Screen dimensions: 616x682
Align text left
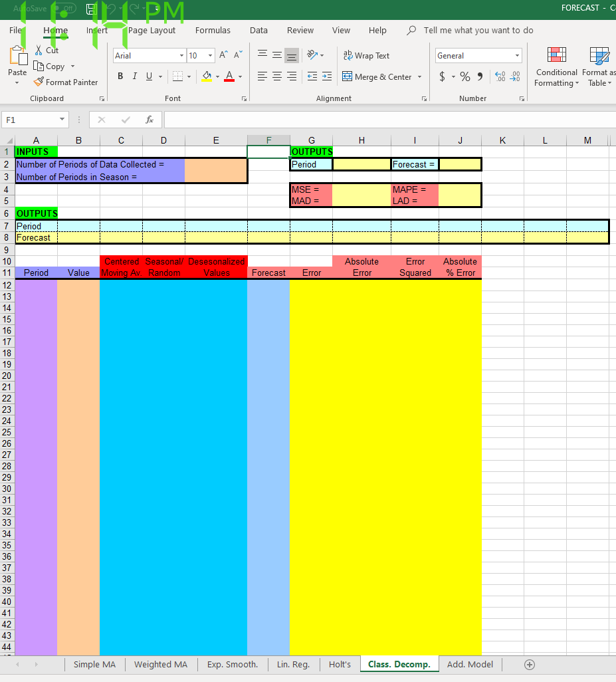coord(262,76)
